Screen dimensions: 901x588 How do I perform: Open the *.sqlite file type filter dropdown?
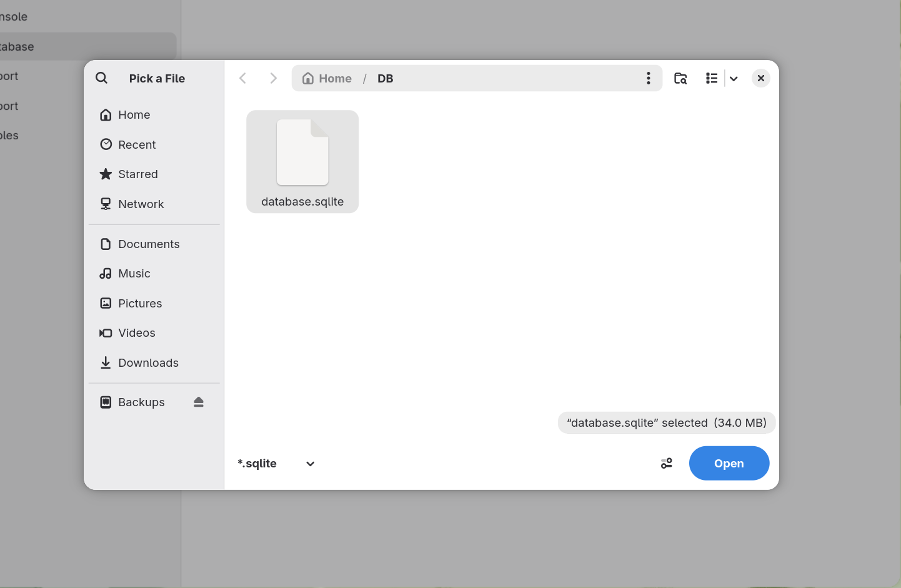point(276,464)
